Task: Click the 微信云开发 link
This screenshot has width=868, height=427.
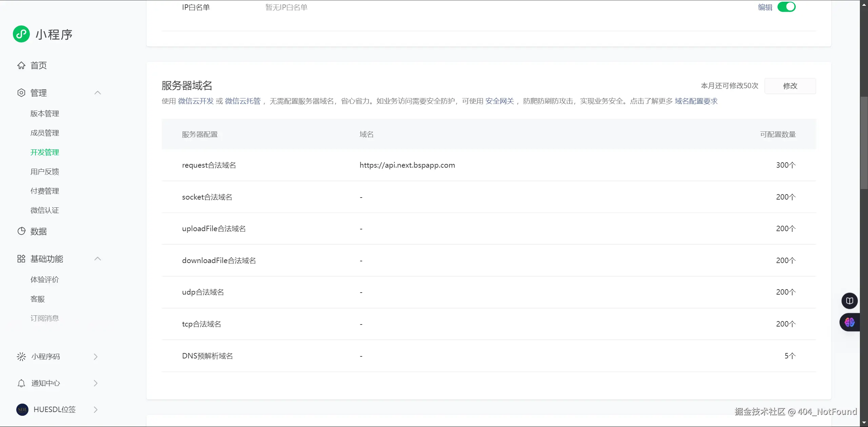Action: [196, 101]
